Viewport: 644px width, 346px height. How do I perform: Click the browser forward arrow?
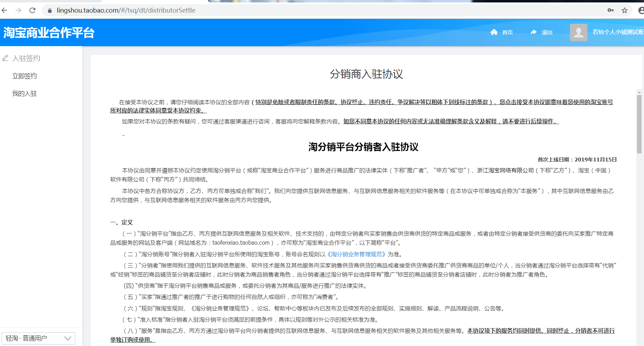[19, 10]
